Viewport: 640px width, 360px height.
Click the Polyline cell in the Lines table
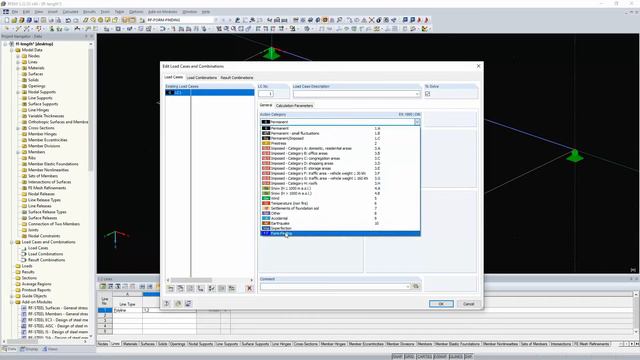click(127, 310)
